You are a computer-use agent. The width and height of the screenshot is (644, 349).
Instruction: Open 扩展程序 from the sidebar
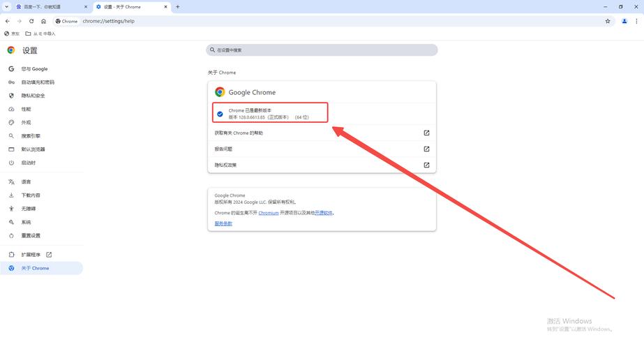click(x=31, y=255)
